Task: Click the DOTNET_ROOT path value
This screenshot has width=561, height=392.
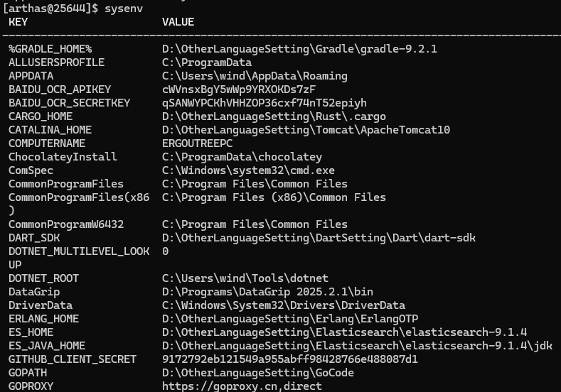Action: click(x=245, y=278)
